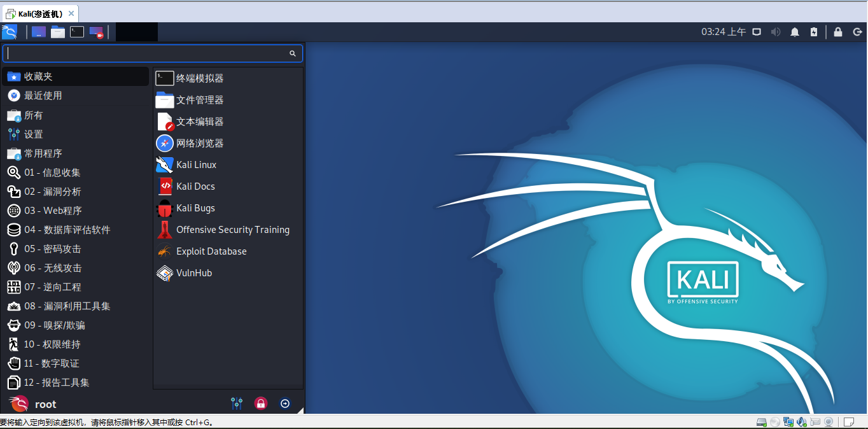Screen dimensions: 868x429
Task: Select the 最近使用 category
Action: click(x=76, y=95)
